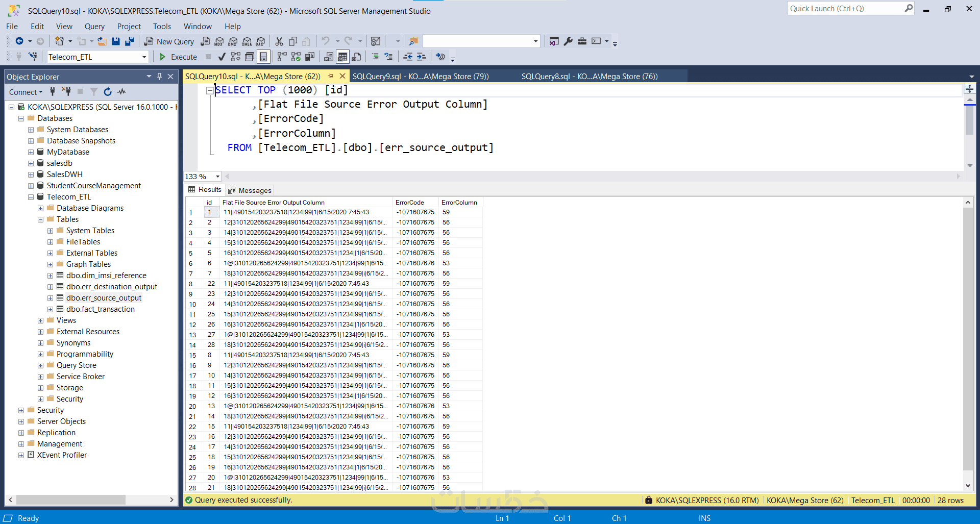Select the Results tab
This screenshot has height=524, width=980.
205,190
